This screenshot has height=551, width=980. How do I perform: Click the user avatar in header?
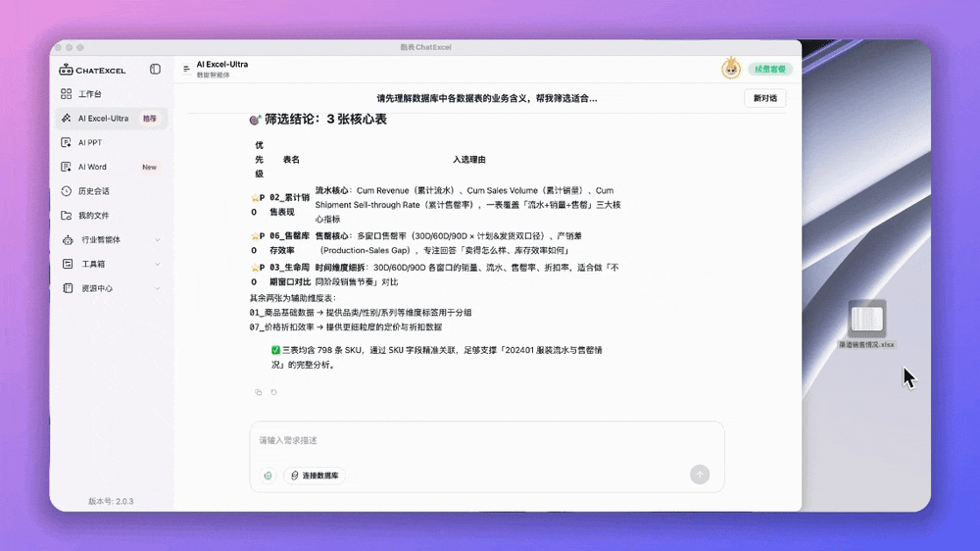click(x=731, y=69)
